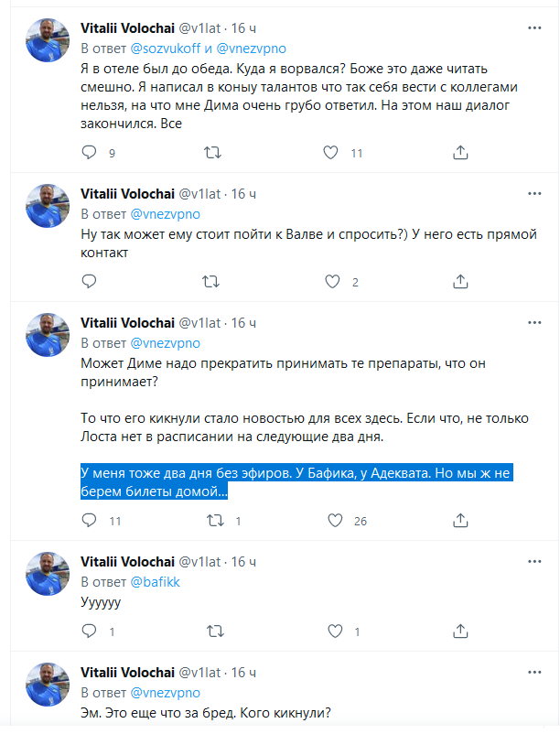This screenshot has height=734, width=560.
Task: Reply to the 'Ууууу' tweet
Action: [89, 631]
